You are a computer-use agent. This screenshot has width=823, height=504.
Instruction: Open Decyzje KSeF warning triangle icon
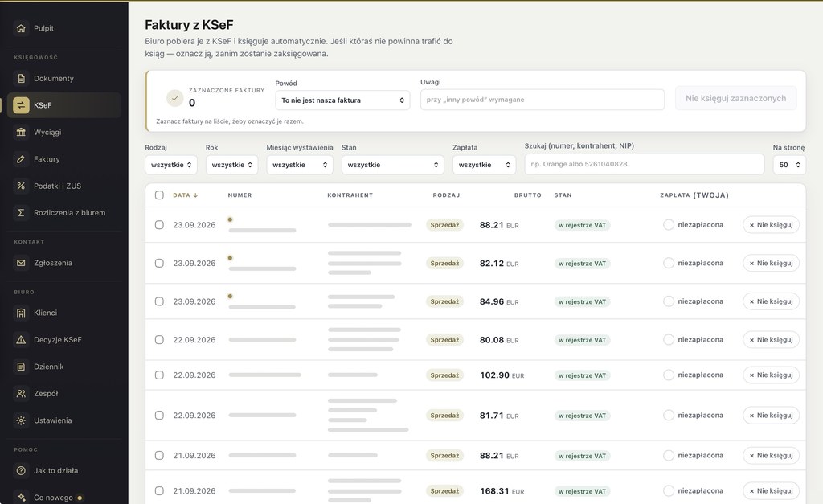click(x=21, y=340)
